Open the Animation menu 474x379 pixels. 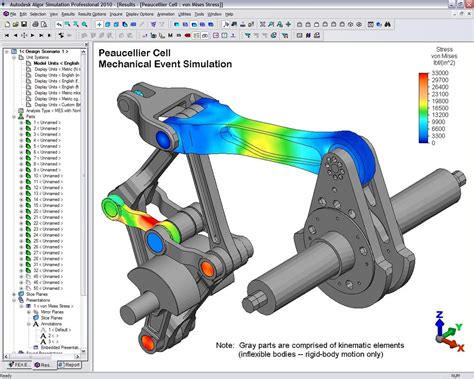click(166, 14)
